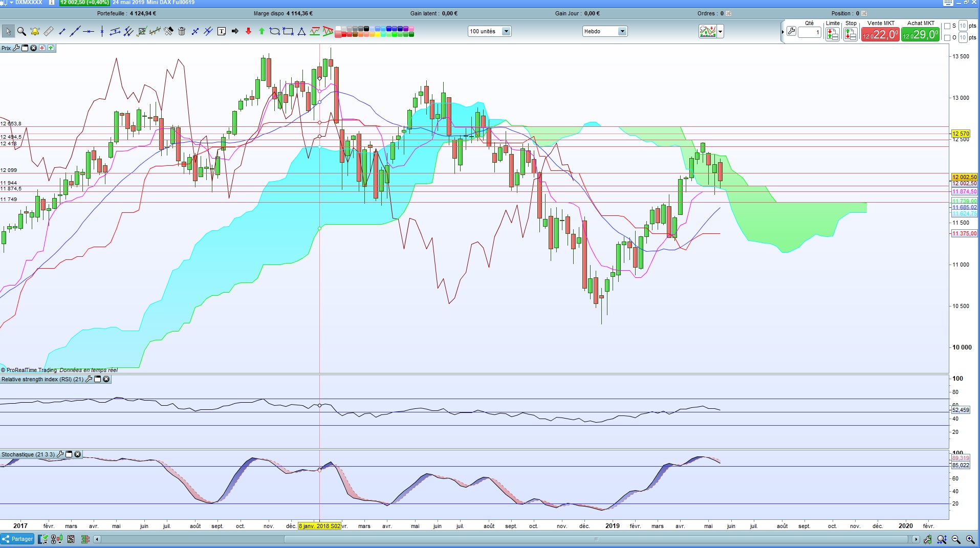
Task: Click the zoom in magnifier at bottom right
Action: pyautogui.click(x=970, y=539)
